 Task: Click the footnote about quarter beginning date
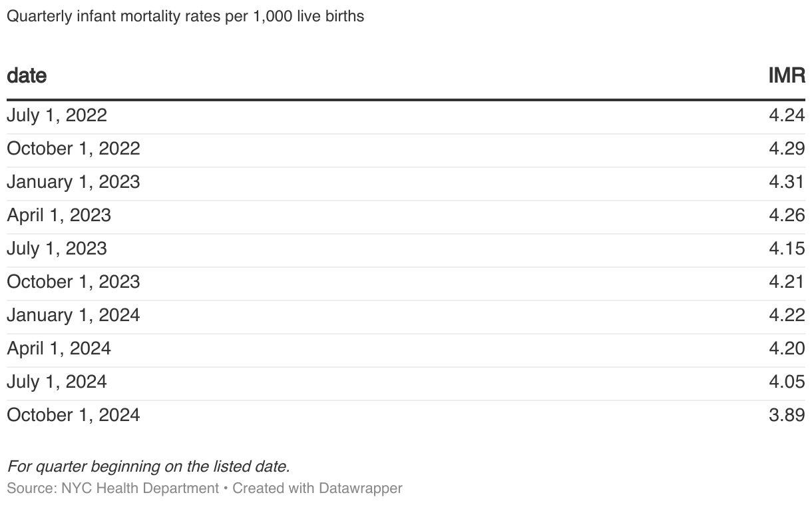point(148,466)
